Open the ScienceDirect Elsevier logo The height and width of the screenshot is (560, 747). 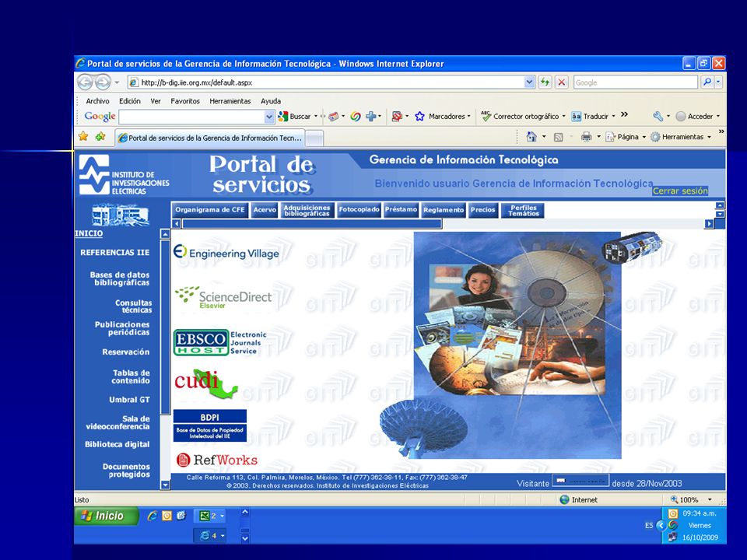pos(223,297)
